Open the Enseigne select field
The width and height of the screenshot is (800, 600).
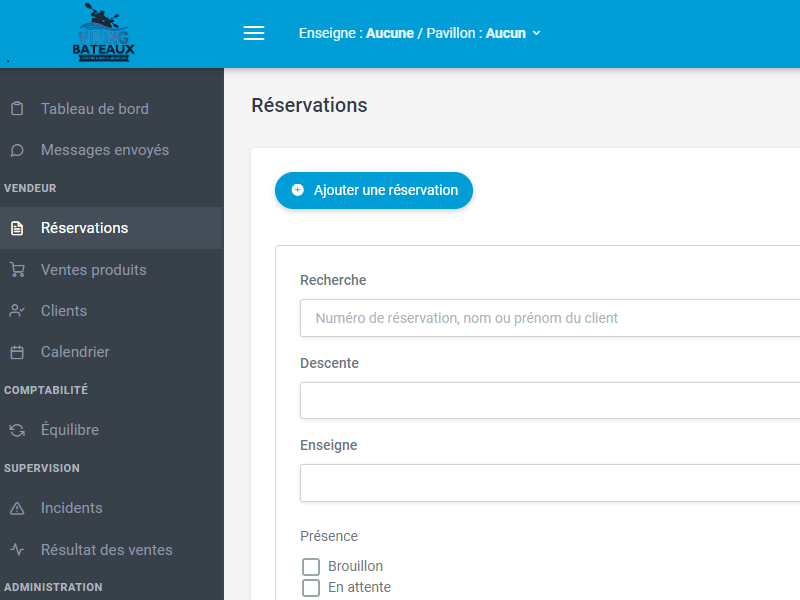(x=550, y=483)
